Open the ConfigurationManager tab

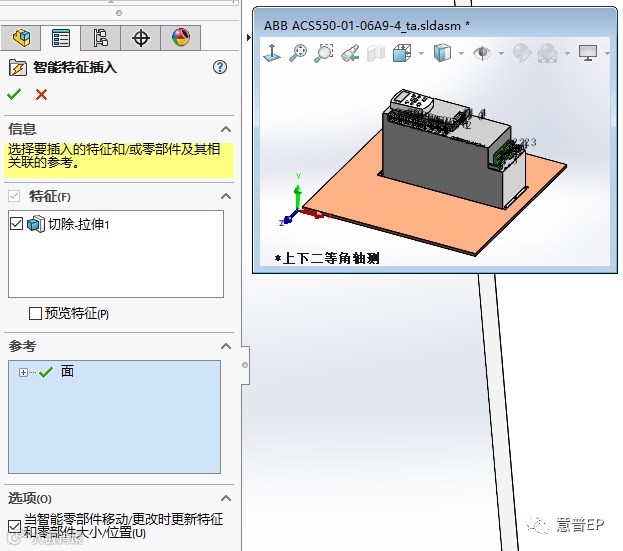click(x=101, y=38)
